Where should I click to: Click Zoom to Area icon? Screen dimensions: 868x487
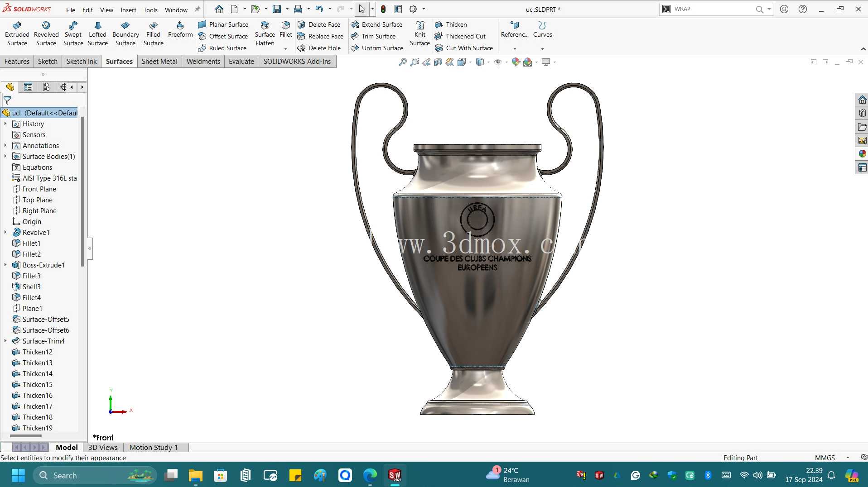click(x=414, y=62)
